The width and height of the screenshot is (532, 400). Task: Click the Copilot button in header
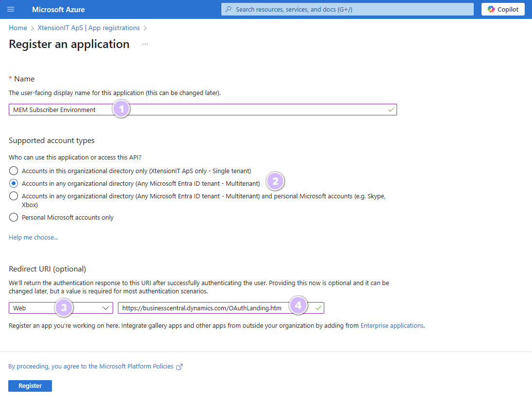[503, 9]
